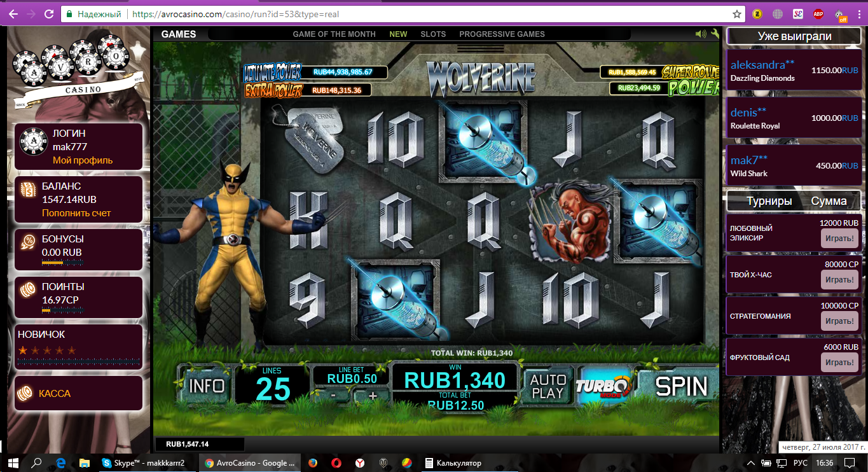Open the grey globe browser extension
868x472 pixels.
coord(777,13)
